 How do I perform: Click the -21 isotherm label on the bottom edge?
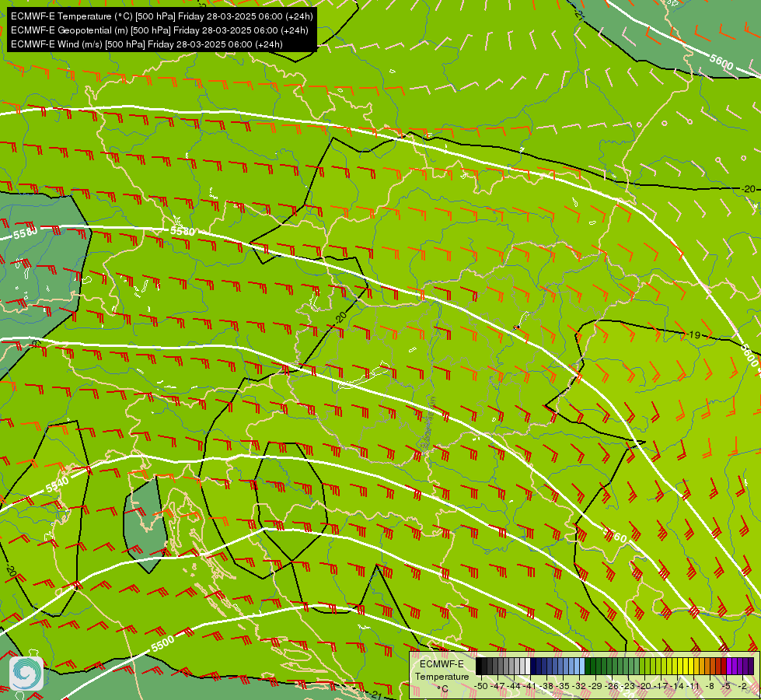coord(375,695)
